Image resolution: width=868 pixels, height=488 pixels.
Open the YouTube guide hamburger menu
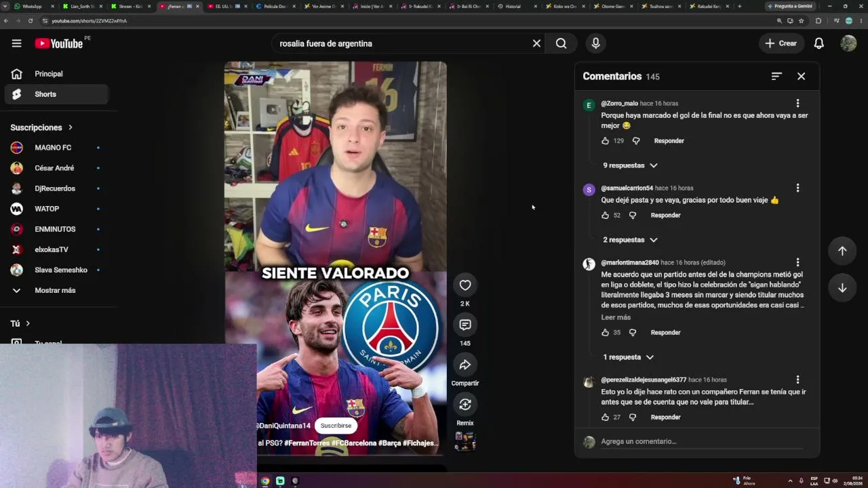click(16, 43)
